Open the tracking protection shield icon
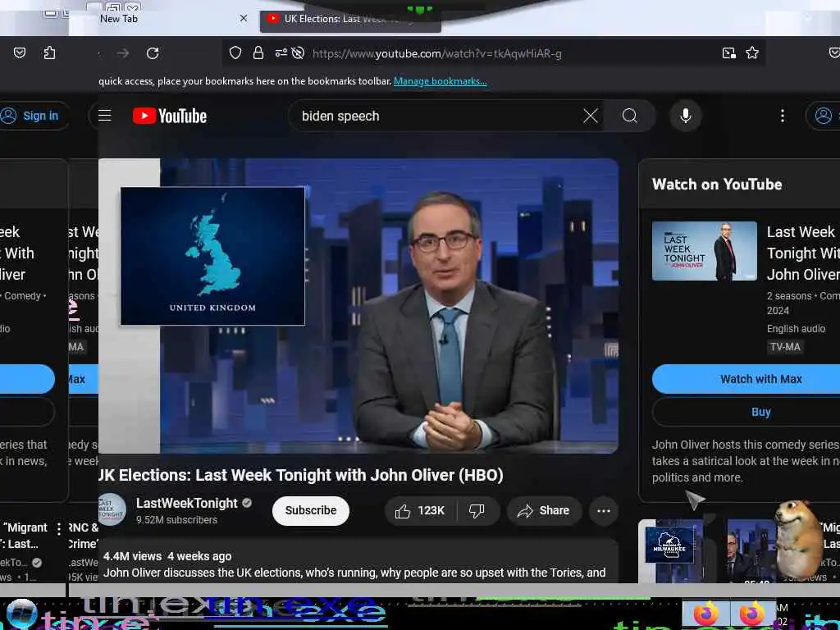Image resolution: width=840 pixels, height=630 pixels. pyautogui.click(x=235, y=52)
